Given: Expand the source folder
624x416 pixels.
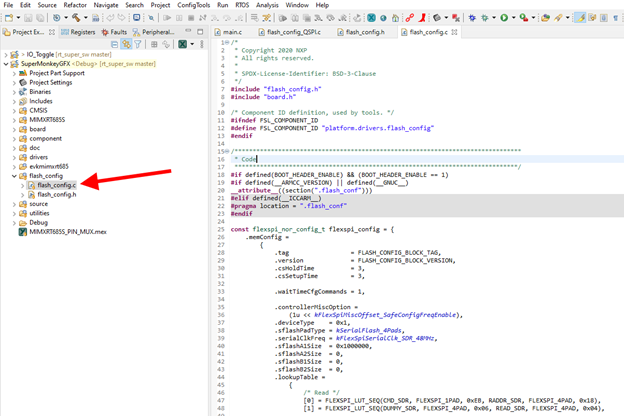Looking at the screenshot, I should pyautogui.click(x=14, y=204).
